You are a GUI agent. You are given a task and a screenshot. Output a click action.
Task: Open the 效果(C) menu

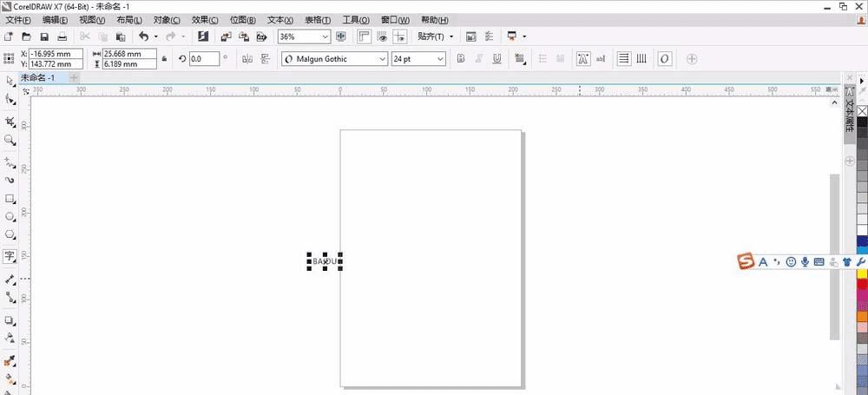205,20
